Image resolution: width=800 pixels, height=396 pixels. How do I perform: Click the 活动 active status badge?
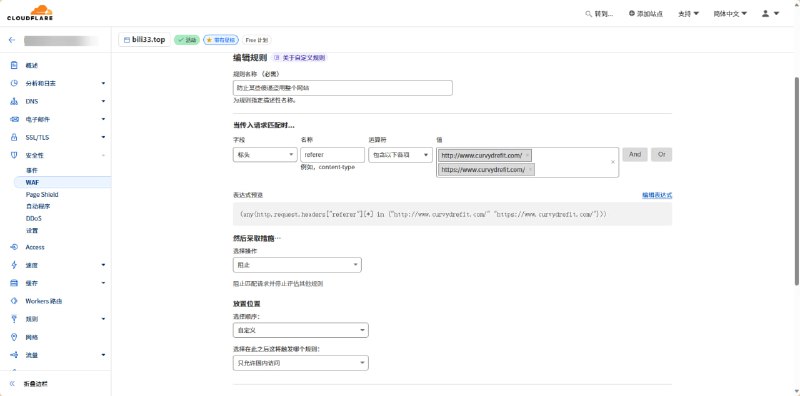[187, 40]
